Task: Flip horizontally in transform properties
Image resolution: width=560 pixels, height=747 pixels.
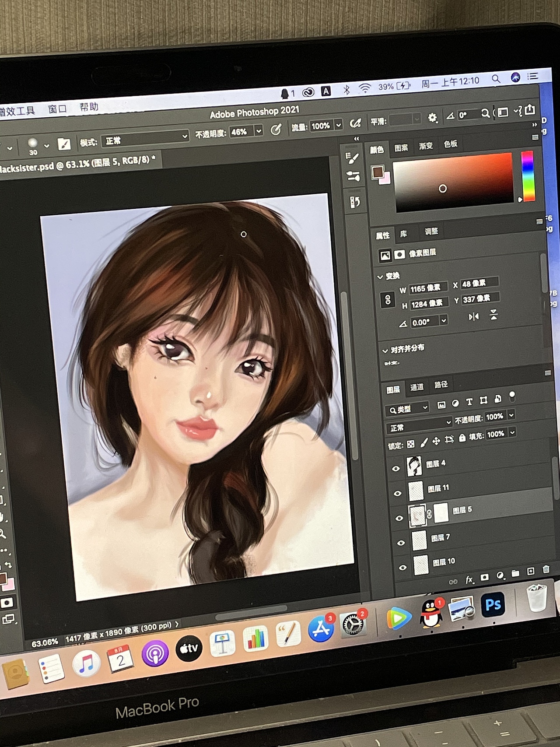Action: 473,316
